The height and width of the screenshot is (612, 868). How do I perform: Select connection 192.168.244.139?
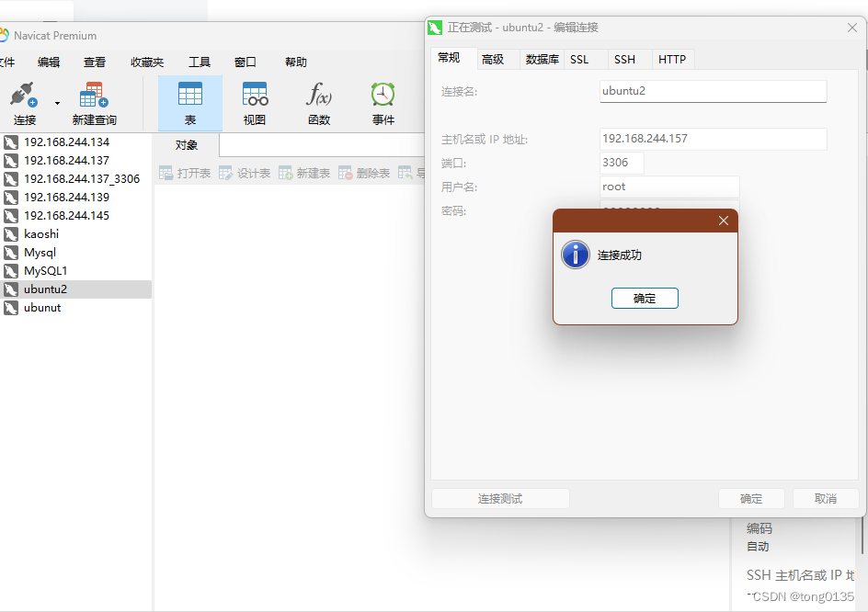click(75, 197)
